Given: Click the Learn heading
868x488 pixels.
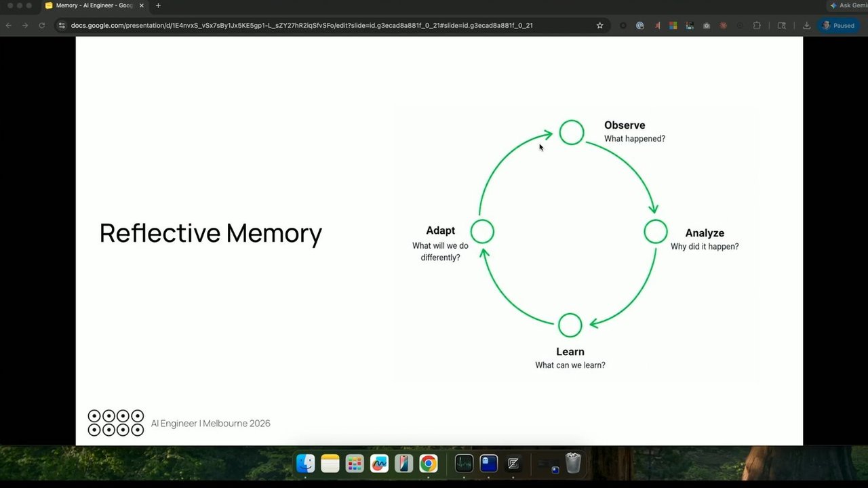Looking at the screenshot, I should click(x=570, y=352).
